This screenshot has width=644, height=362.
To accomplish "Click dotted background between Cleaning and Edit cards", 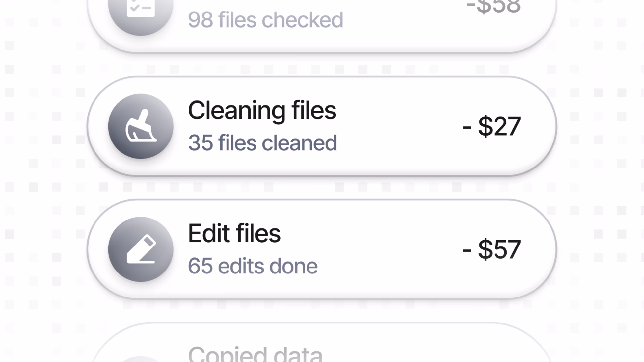I will coord(322,188).
